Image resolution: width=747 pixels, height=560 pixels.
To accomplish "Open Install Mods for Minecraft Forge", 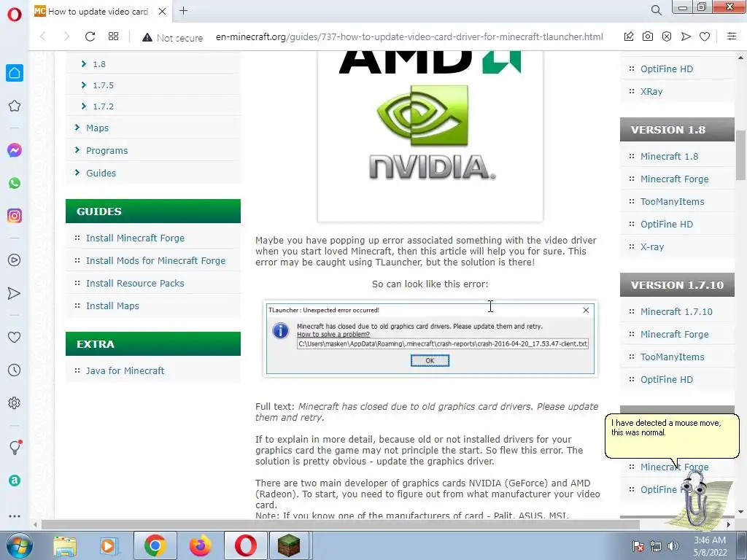I will pos(155,260).
